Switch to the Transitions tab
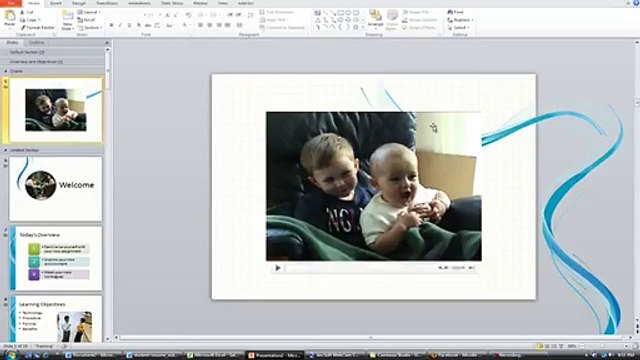The image size is (640, 360). click(107, 3)
